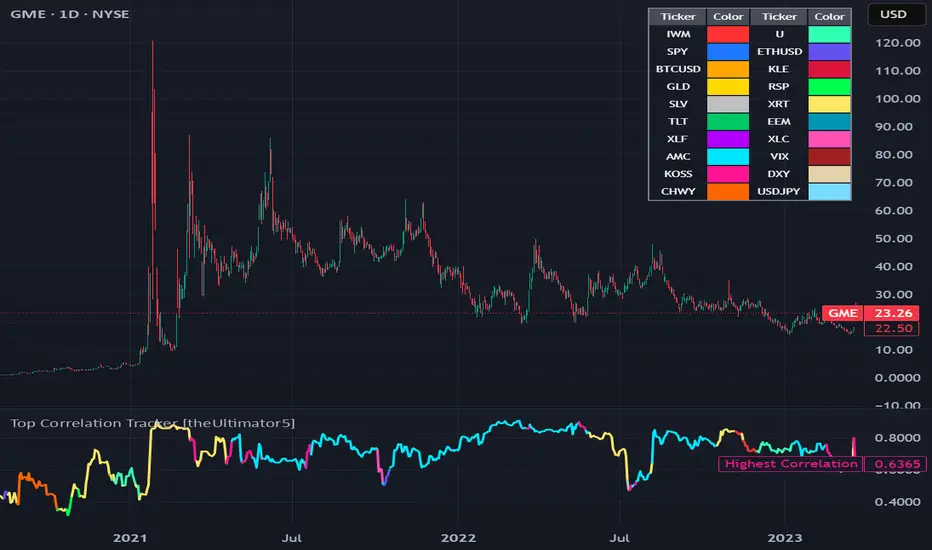Image resolution: width=932 pixels, height=550 pixels.
Task: Click the VIX dark red swatch
Action: [829, 156]
